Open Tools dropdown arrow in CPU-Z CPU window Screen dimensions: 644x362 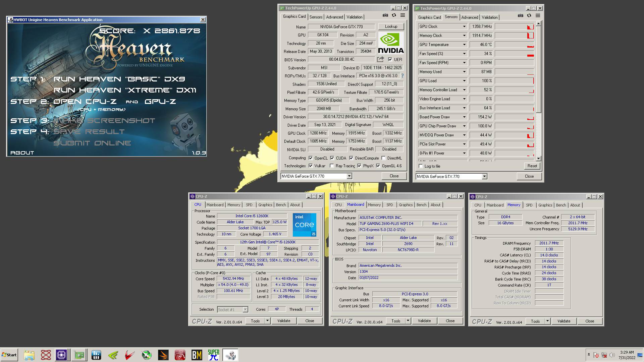tap(267, 321)
